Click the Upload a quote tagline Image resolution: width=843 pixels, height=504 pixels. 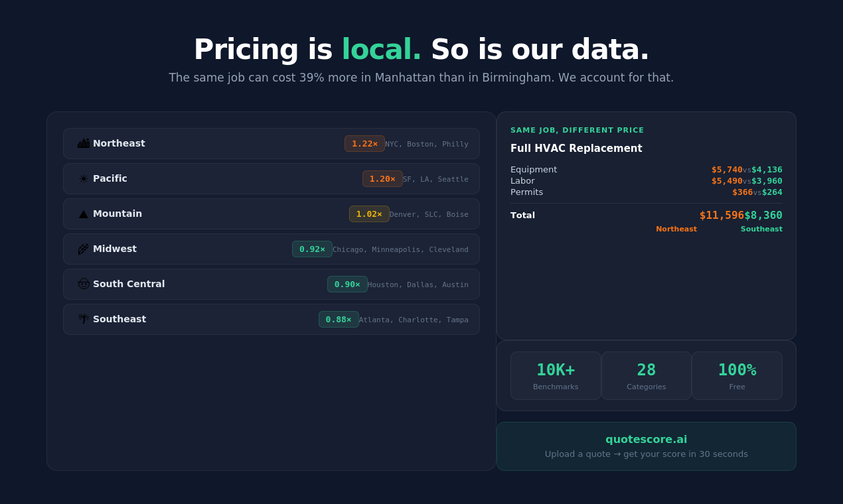[647, 454]
